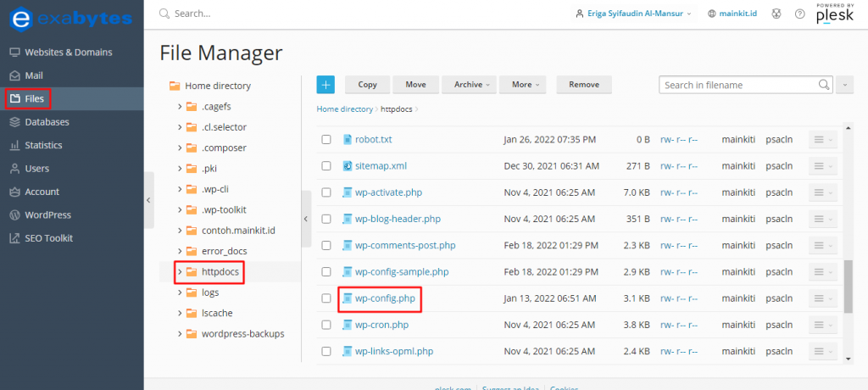Click the wp-activate.php file icon
Screen dimensions: 868x390
[x=347, y=192]
